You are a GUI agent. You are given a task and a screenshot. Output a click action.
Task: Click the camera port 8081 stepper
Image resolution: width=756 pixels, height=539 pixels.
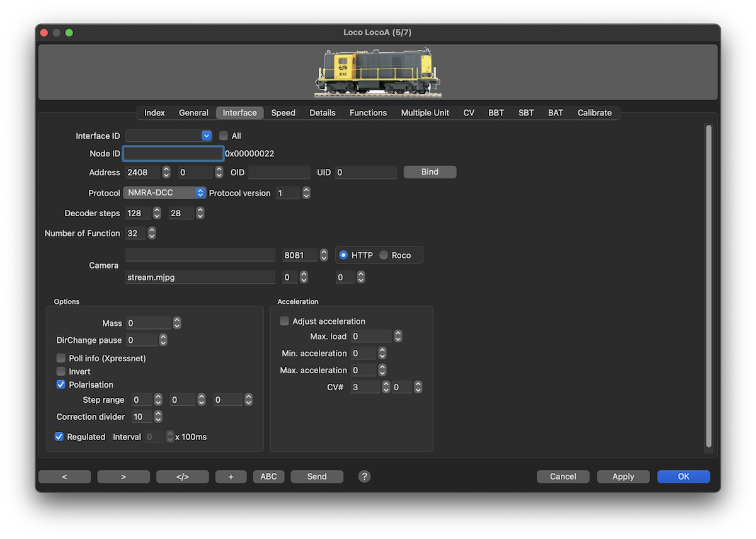(324, 255)
